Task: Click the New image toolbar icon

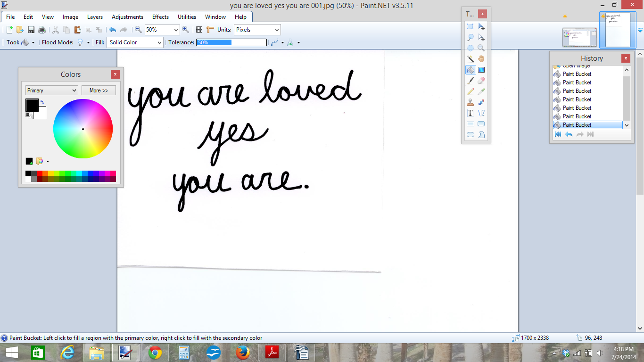Action: tap(9, 30)
